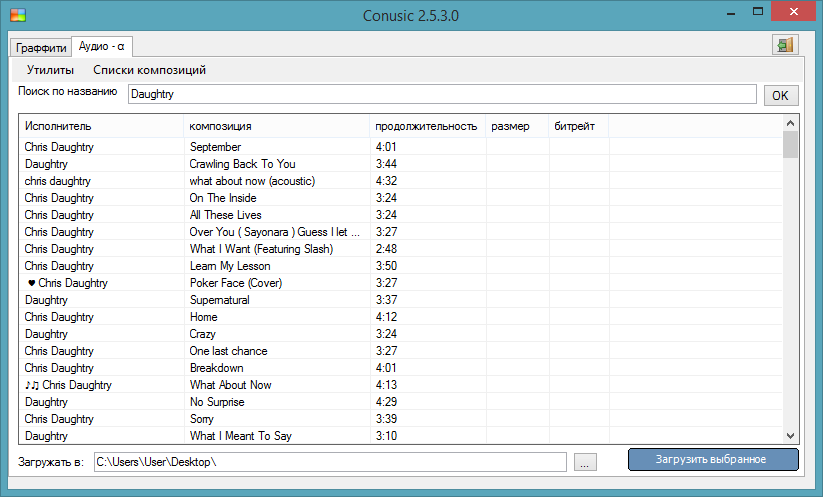The height and width of the screenshot is (497, 823).
Task: Close the Conusic window
Action: point(793,12)
